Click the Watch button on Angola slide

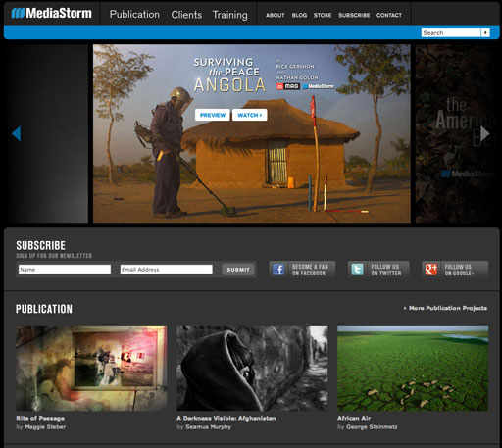pos(250,115)
